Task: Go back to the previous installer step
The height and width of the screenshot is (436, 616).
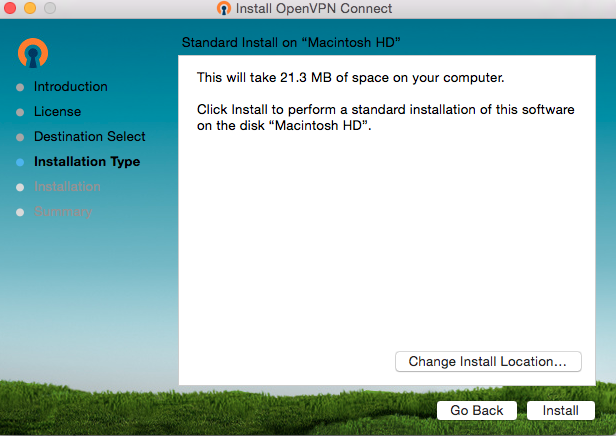Action: coord(477,410)
